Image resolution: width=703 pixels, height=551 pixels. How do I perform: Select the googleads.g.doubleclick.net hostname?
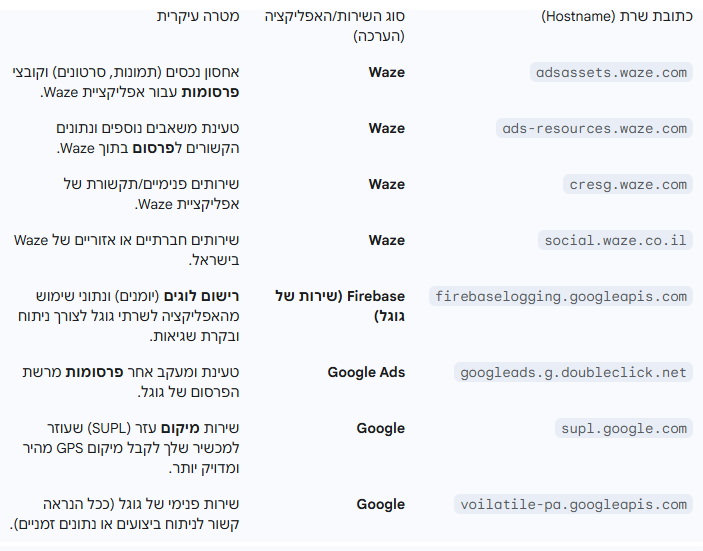tap(574, 372)
